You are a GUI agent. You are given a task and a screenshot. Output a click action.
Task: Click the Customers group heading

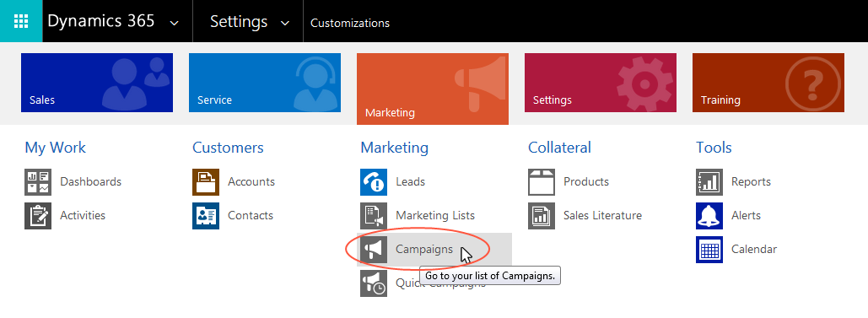pyautogui.click(x=228, y=148)
